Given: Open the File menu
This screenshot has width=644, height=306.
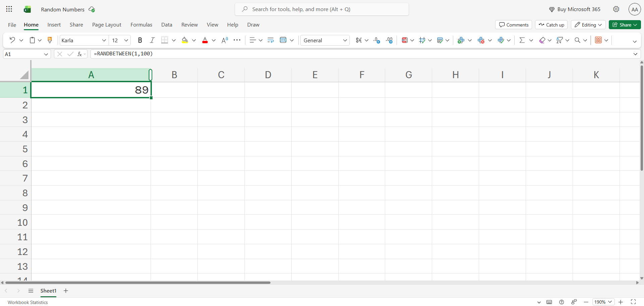Looking at the screenshot, I should 12,25.
